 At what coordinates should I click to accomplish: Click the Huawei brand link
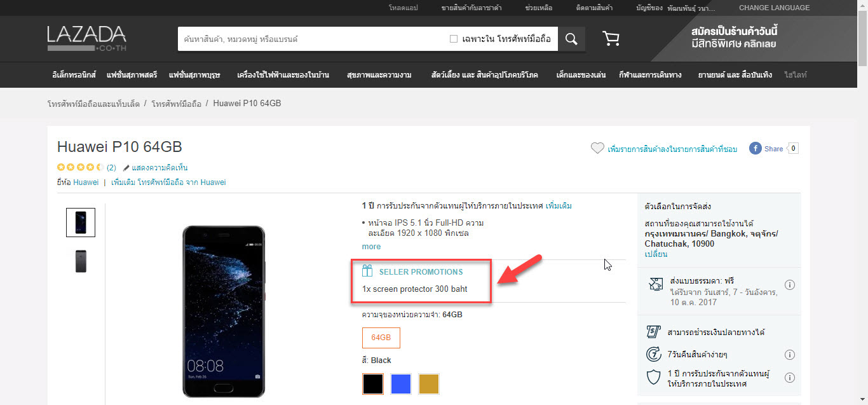(x=86, y=182)
